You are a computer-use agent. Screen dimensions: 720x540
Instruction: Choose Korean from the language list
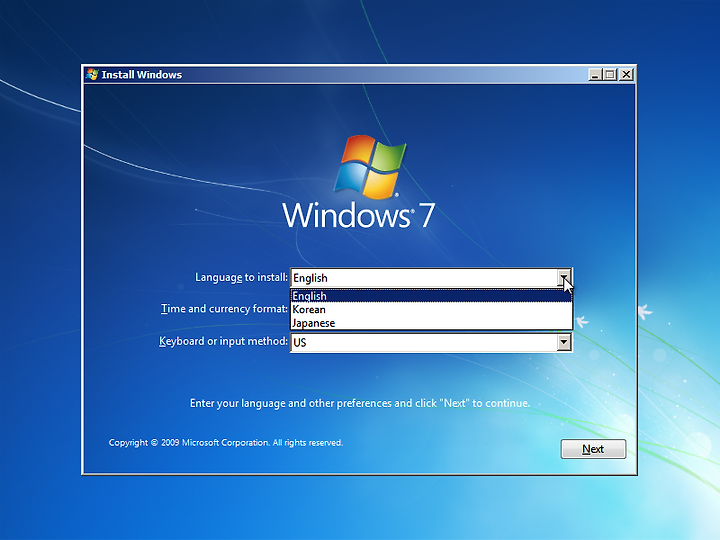[x=431, y=309]
